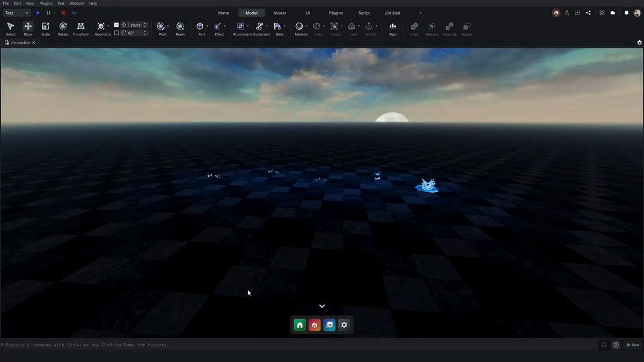Enable the rotation 45° snapping checkbox

[116, 33]
